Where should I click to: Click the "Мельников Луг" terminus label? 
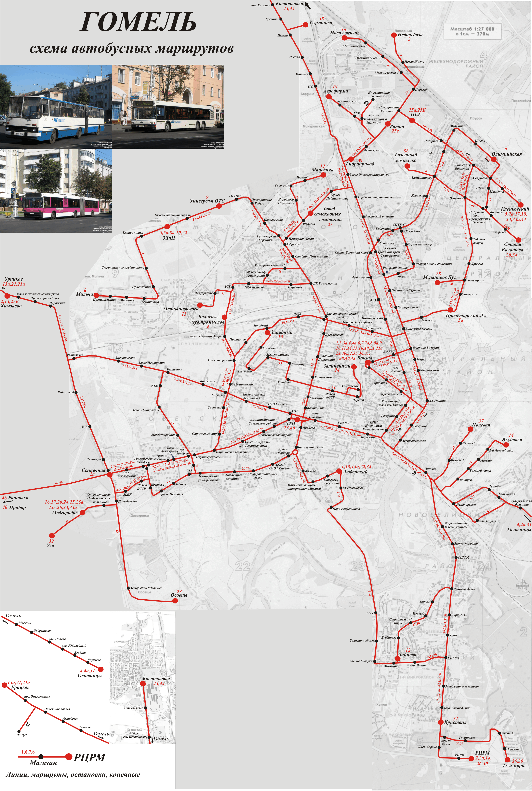pos(439,277)
